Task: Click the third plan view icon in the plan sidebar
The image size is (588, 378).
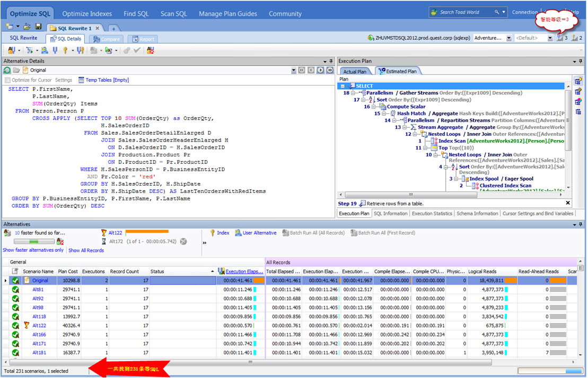Action: pos(578,102)
